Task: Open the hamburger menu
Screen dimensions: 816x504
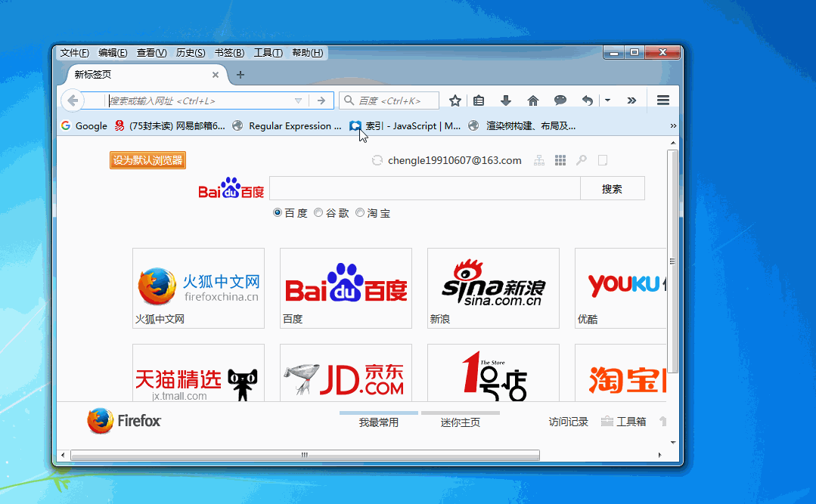Action: click(662, 100)
